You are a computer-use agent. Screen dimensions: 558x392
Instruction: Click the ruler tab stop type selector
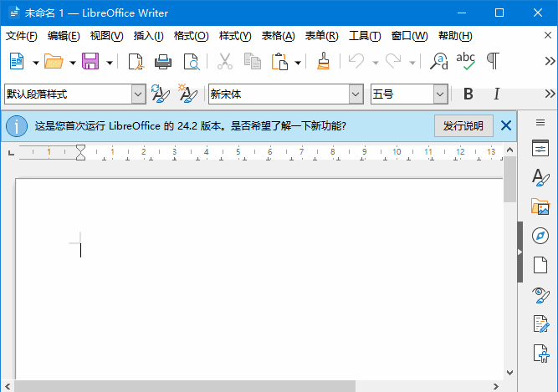click(11, 153)
